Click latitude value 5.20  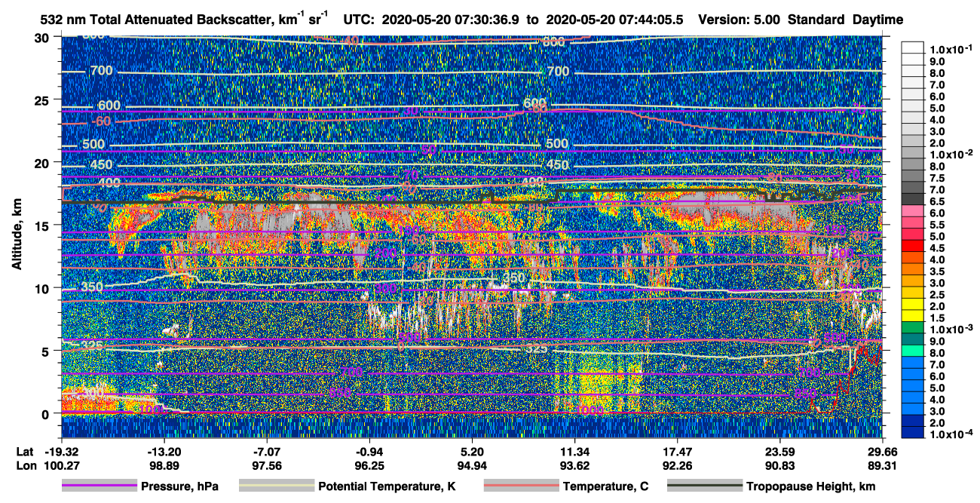[x=472, y=452]
